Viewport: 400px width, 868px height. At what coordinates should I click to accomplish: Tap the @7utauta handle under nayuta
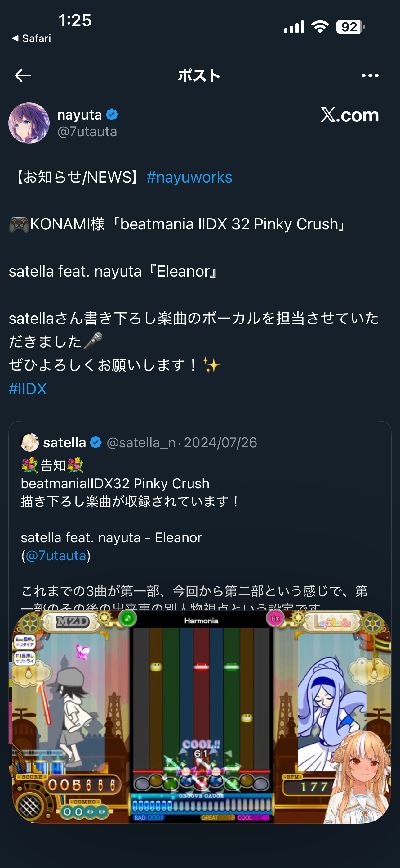pos(87,132)
